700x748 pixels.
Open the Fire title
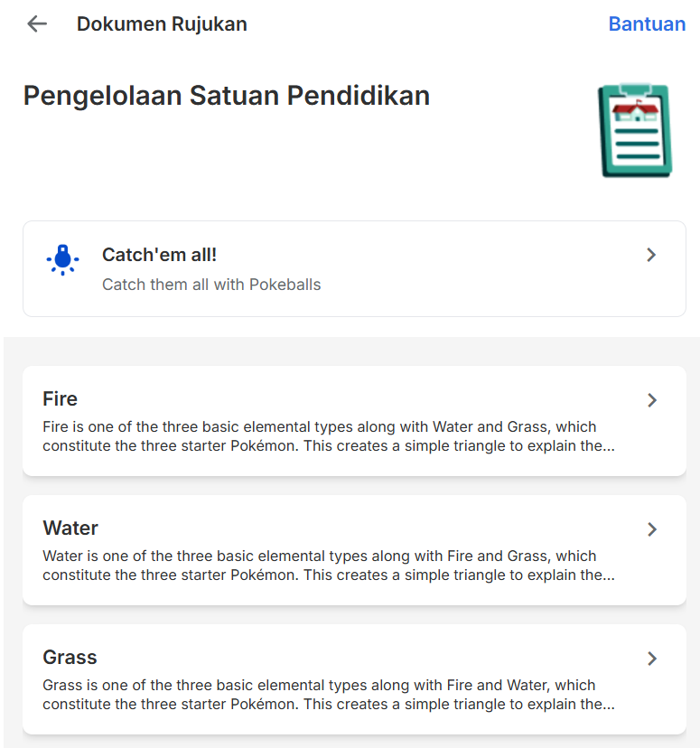pyautogui.click(x=61, y=398)
